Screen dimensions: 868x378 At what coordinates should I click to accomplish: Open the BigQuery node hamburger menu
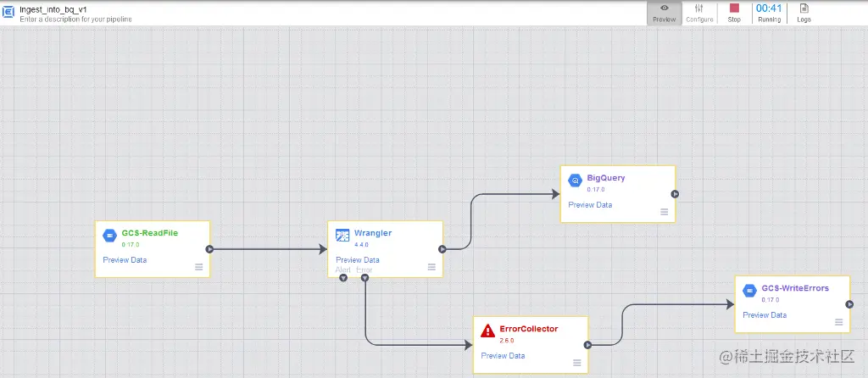[x=665, y=212]
